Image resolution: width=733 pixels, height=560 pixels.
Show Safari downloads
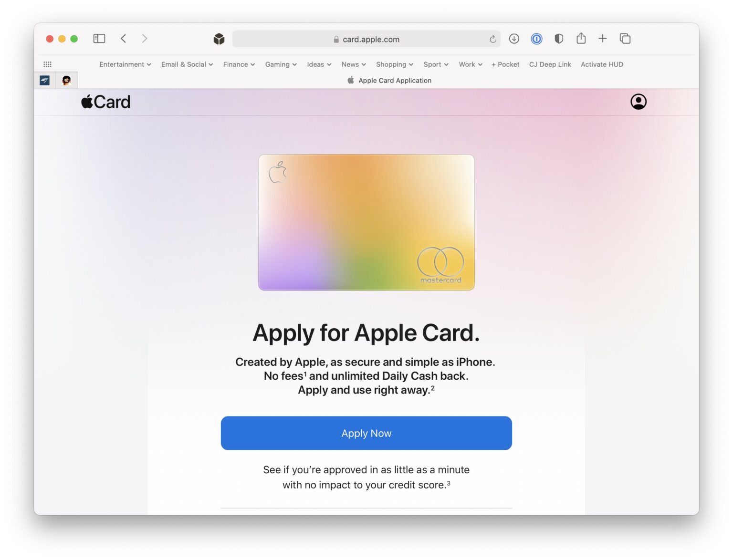click(514, 39)
